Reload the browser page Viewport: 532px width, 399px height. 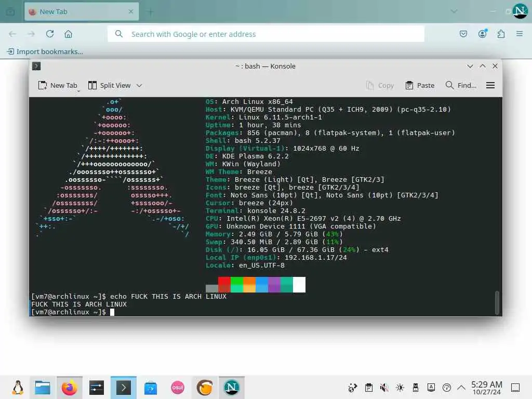pos(50,34)
